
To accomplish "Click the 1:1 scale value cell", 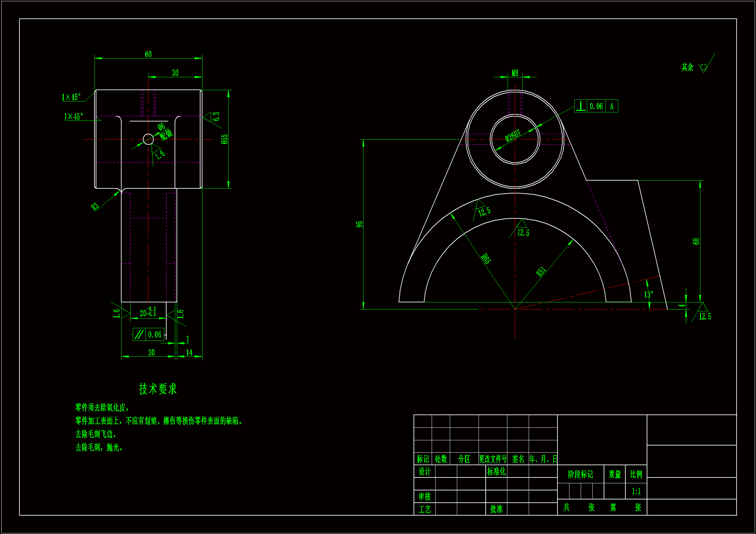I will click(x=636, y=491).
